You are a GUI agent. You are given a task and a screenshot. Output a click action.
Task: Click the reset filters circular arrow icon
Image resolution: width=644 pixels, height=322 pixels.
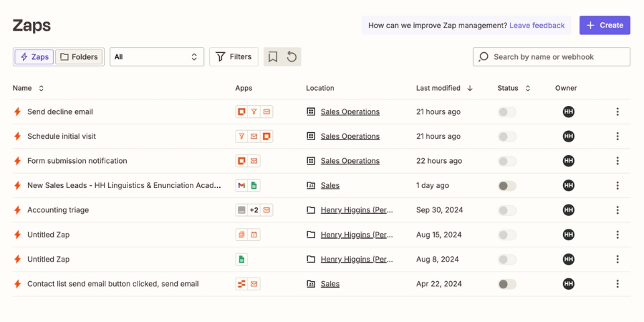click(x=292, y=57)
